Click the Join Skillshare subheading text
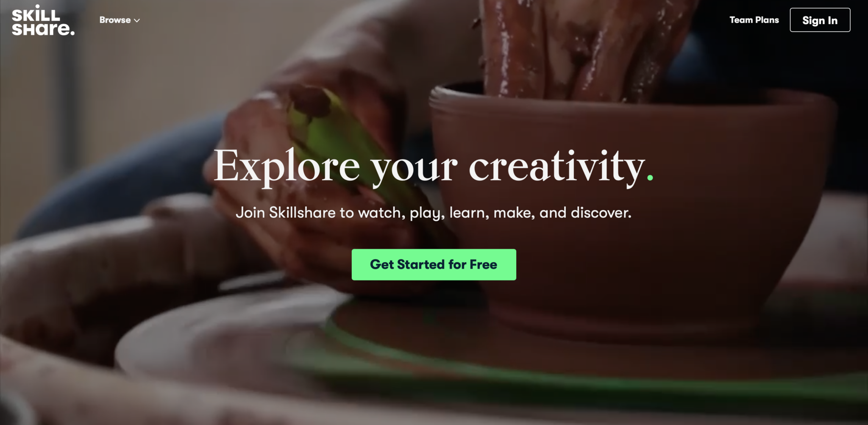 click(434, 213)
